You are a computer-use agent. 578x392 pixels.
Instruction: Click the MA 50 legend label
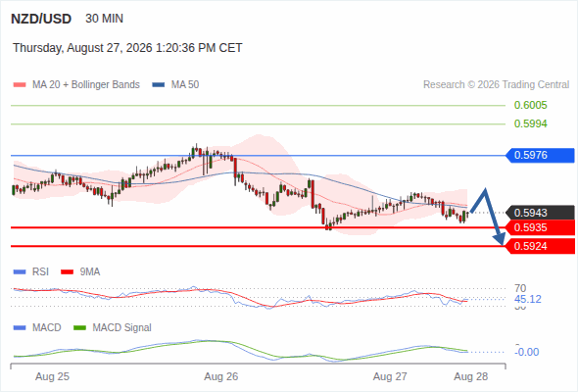[x=185, y=85]
